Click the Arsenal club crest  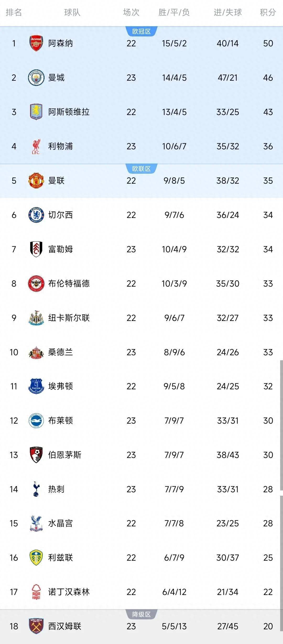tap(36, 43)
